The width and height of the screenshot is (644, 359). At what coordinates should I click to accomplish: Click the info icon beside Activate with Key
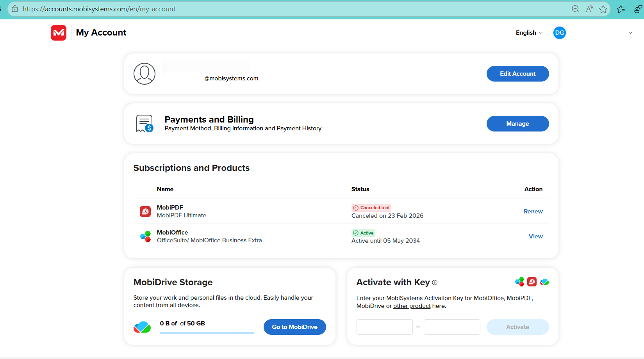(x=435, y=283)
